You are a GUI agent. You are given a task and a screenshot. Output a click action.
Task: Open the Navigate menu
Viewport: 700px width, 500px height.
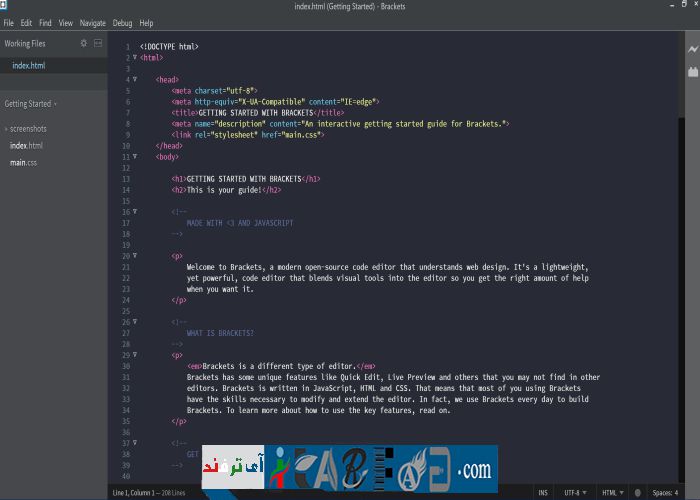(92, 22)
